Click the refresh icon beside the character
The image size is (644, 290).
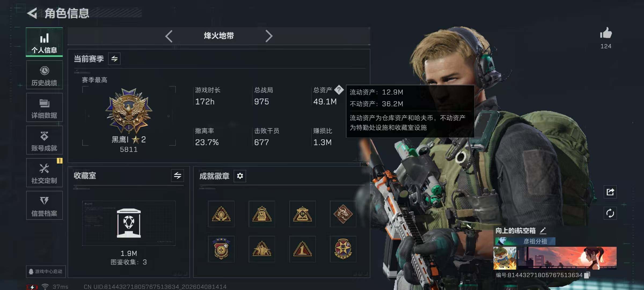click(610, 213)
